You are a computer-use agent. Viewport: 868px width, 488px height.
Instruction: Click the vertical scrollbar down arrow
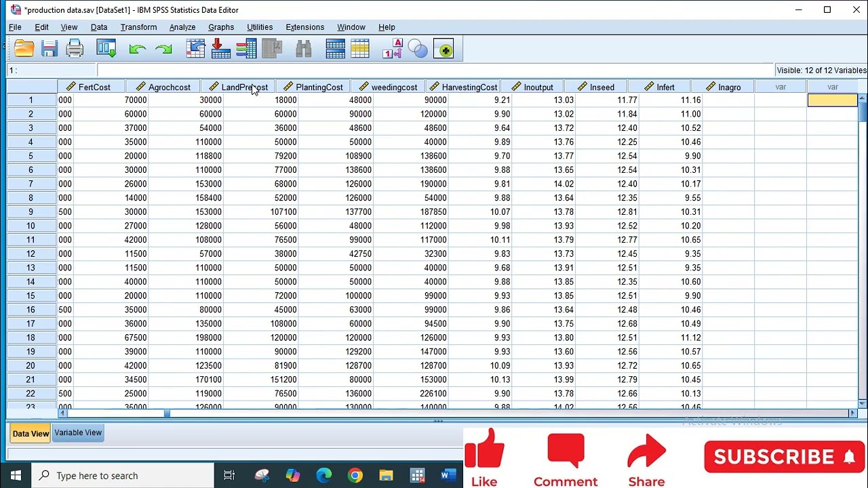click(x=863, y=403)
